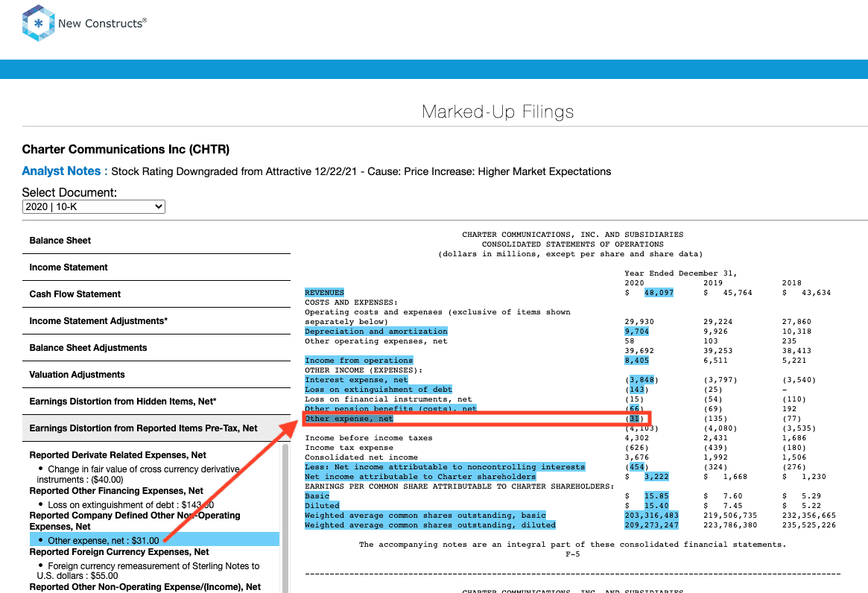The width and height of the screenshot is (868, 593).
Task: Click the Consolidated net income value 3,676
Action: coord(636,457)
